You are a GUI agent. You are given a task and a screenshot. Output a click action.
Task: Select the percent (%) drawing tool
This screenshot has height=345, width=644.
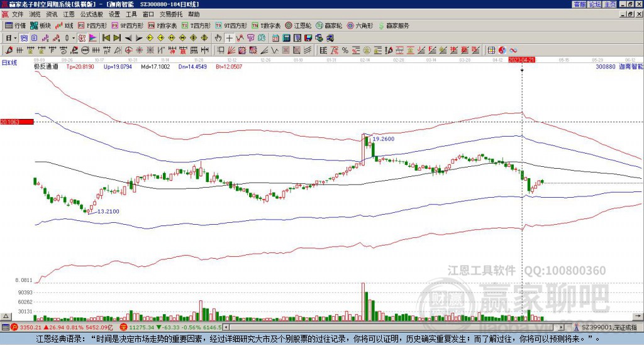click(x=345, y=50)
